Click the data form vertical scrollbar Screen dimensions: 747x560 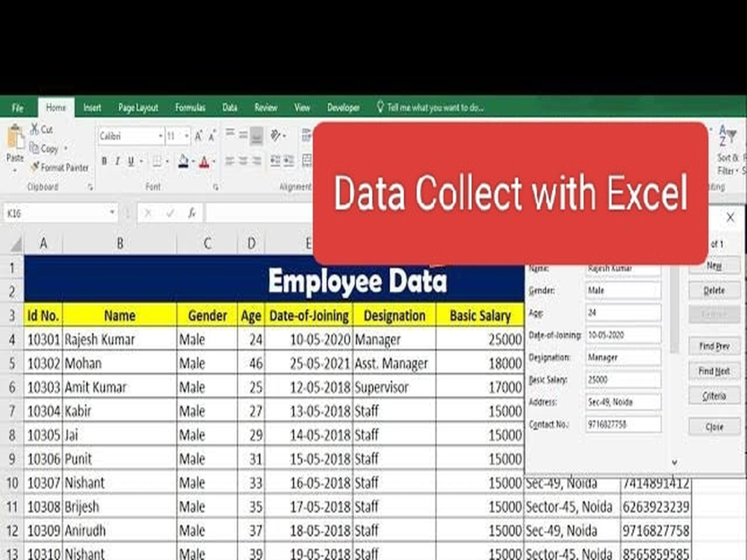[674, 310]
